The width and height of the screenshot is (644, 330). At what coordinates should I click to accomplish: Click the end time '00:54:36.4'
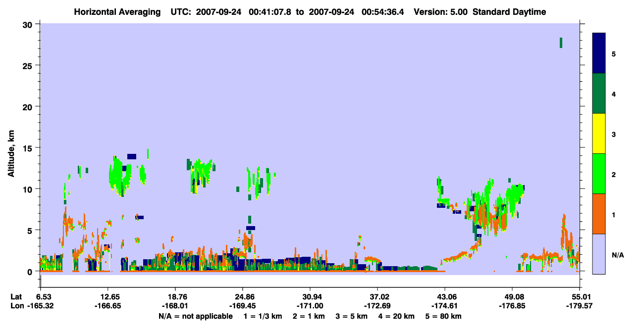pos(382,12)
